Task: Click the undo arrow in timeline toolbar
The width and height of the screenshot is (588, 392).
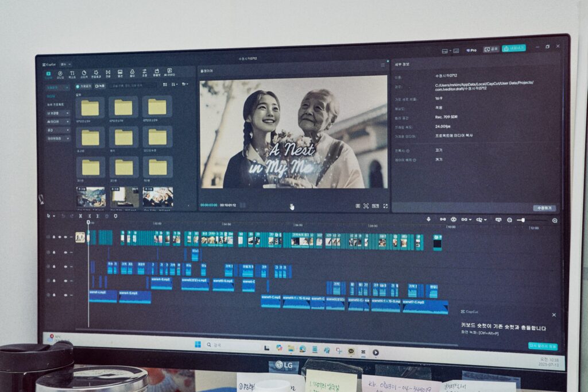Action: pyautogui.click(x=63, y=216)
